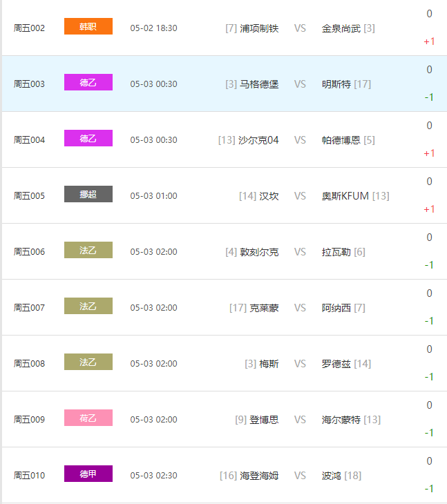Click the 奥斯KFUM team name
The width and height of the screenshot is (447, 504).
pos(345,196)
